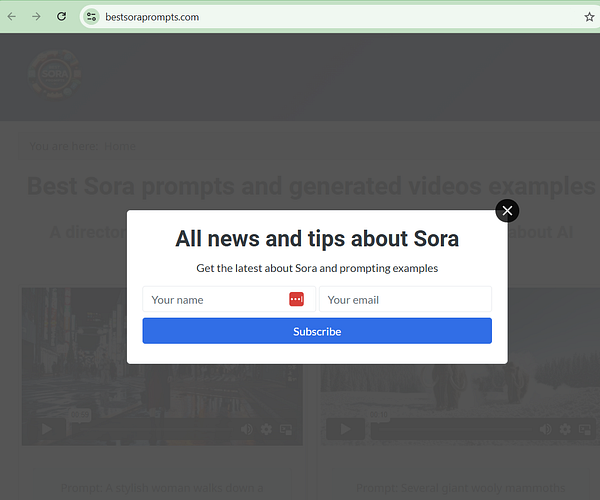Toggle picture-in-picture on wooly mammoths video
600x500 pixels.
585,429
